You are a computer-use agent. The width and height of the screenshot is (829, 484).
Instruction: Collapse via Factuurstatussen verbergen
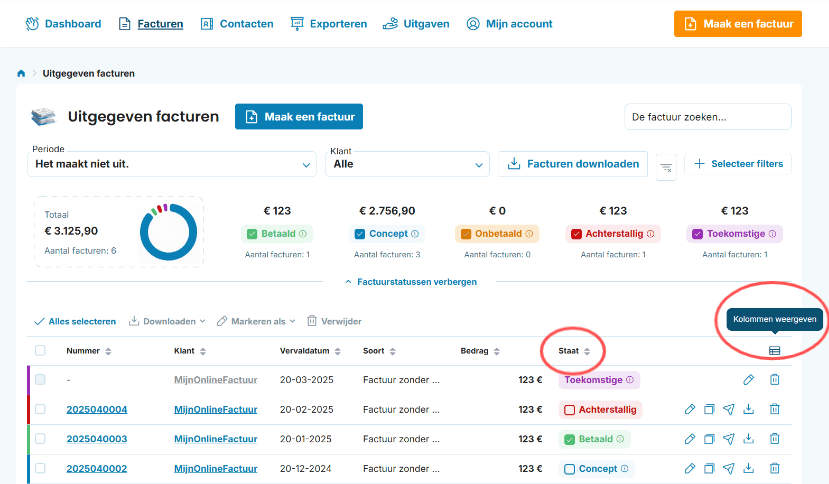coord(411,282)
